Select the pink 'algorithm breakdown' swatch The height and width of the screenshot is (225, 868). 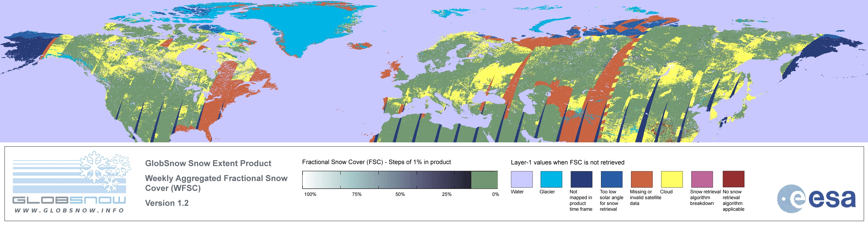pos(702,179)
